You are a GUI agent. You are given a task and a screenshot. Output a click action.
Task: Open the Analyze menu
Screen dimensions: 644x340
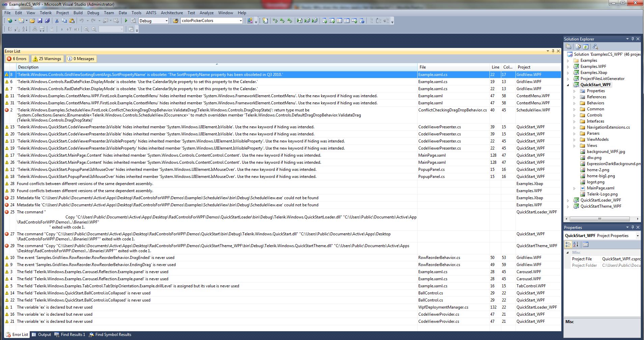coord(206,13)
